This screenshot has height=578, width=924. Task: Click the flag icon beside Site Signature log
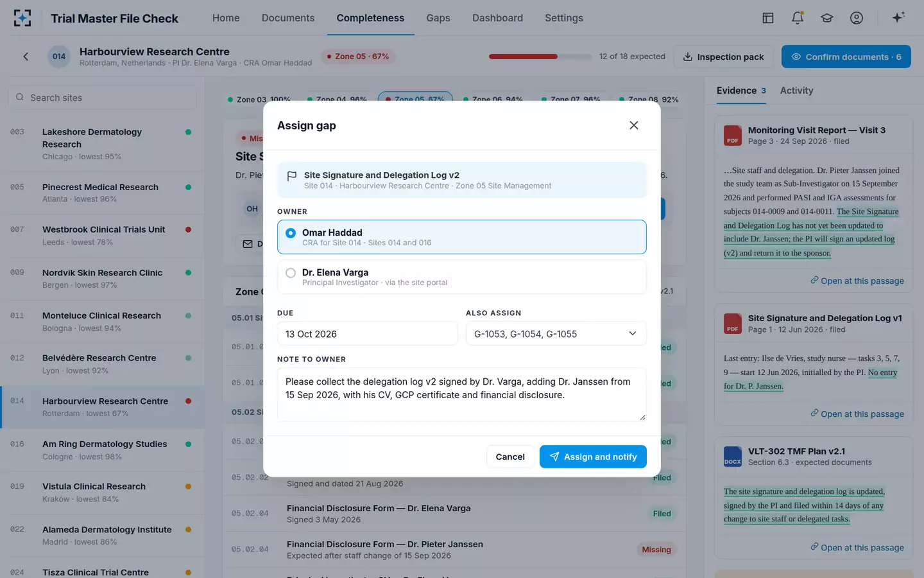292,176
